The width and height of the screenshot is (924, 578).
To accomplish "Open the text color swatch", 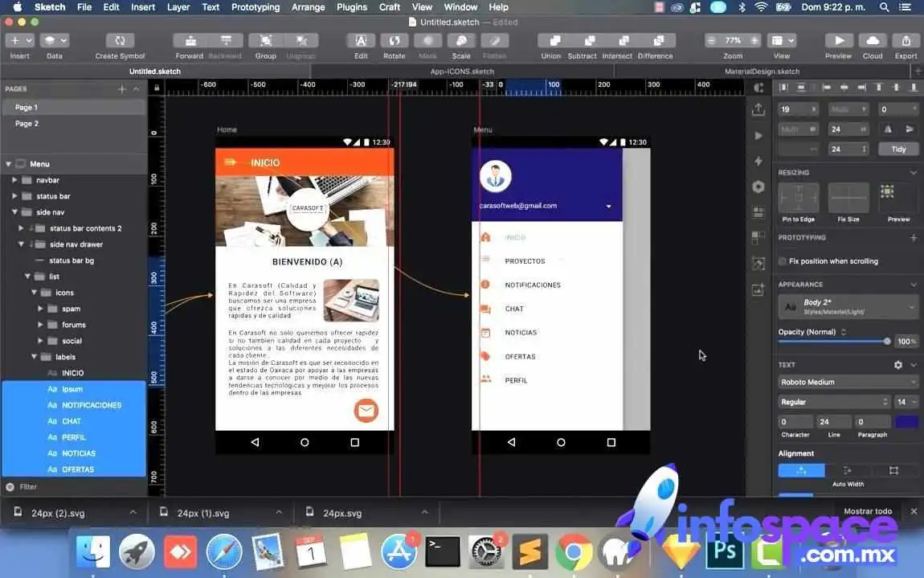I will click(906, 421).
